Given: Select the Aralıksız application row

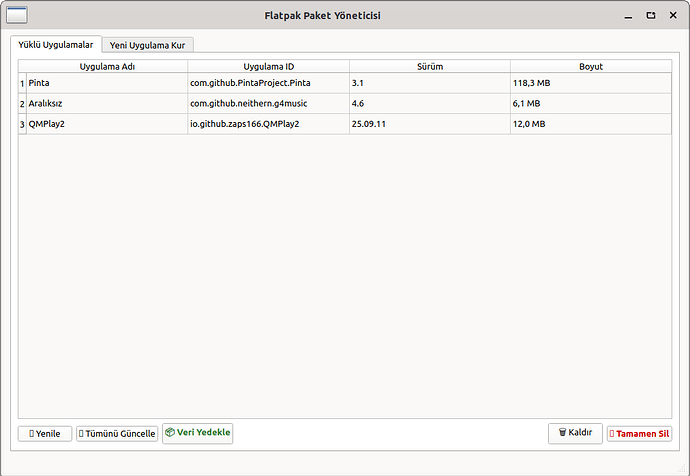Looking at the screenshot, I should pos(106,103).
